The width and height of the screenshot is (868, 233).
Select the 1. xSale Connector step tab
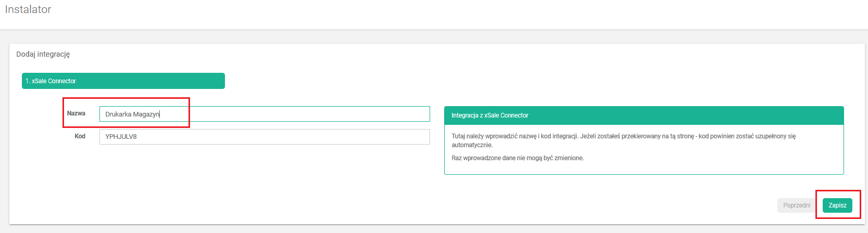[123, 81]
